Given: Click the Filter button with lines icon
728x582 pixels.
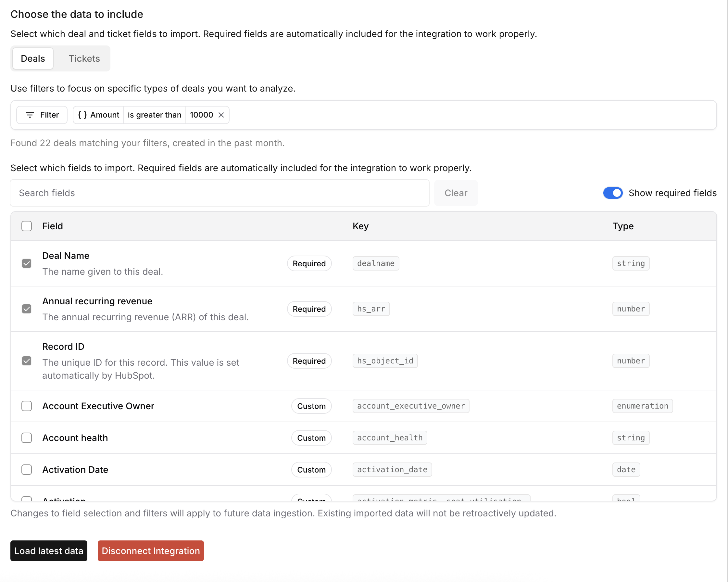Looking at the screenshot, I should click(x=42, y=115).
